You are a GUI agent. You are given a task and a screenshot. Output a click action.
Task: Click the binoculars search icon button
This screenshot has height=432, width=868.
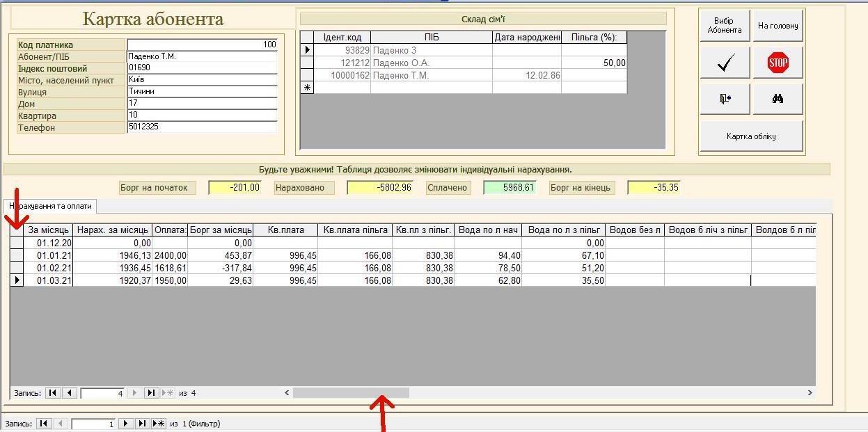click(778, 99)
